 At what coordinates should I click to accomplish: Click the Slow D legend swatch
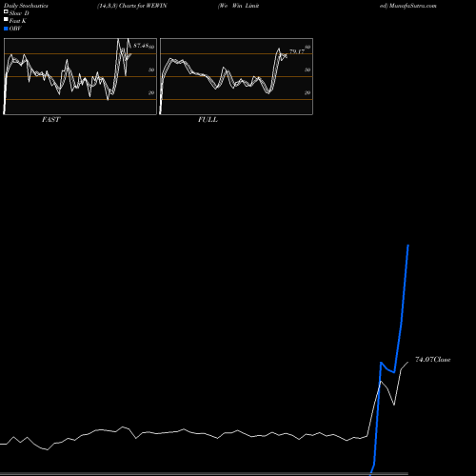pos(6,11)
